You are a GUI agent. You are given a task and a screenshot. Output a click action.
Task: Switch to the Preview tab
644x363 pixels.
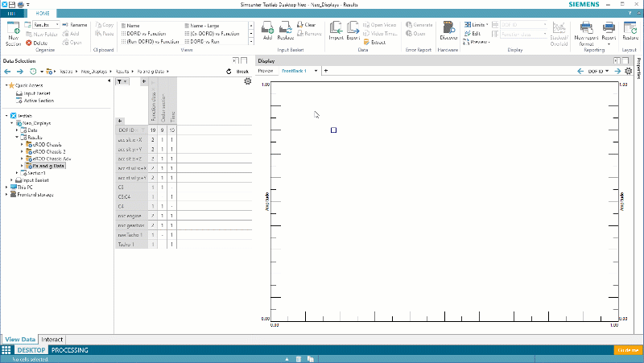click(266, 71)
